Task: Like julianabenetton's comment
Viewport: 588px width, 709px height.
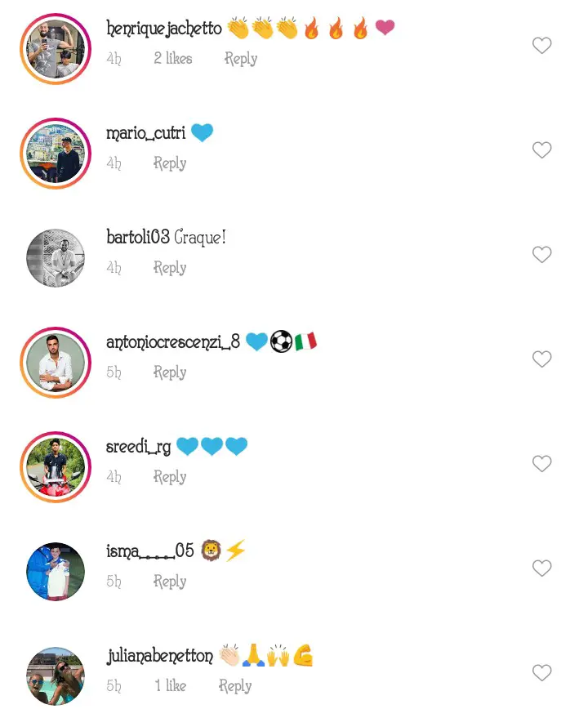Action: pos(541,672)
